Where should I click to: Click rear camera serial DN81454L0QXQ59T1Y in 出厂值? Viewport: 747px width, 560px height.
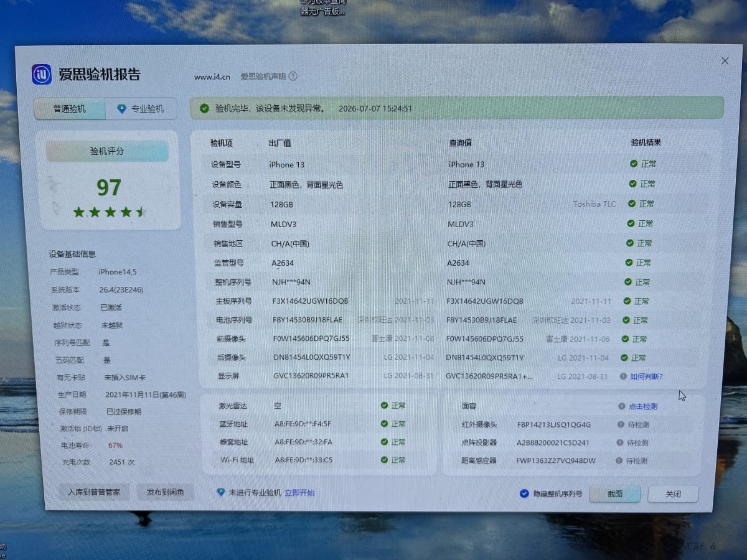click(x=312, y=358)
